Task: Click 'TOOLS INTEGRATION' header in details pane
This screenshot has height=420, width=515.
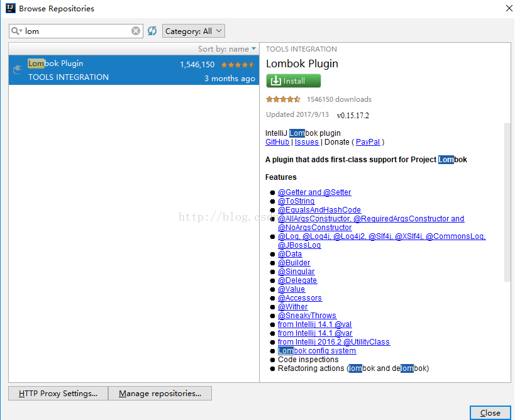Action: (x=301, y=49)
